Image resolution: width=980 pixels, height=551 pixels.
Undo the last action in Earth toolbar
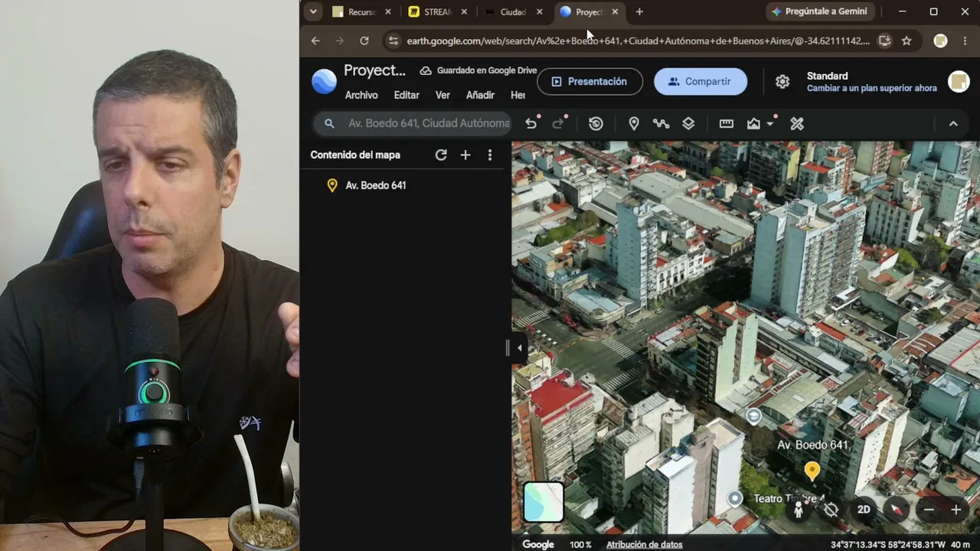click(531, 123)
